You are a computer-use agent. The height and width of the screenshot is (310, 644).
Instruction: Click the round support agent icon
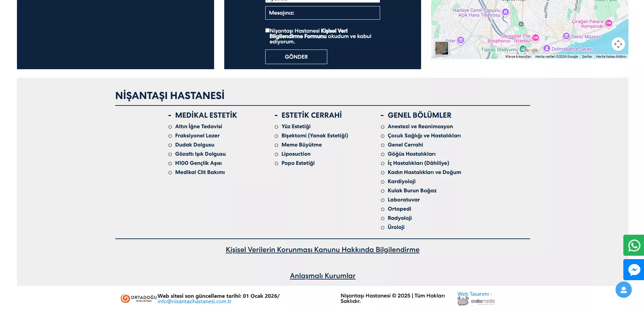[x=623, y=290]
